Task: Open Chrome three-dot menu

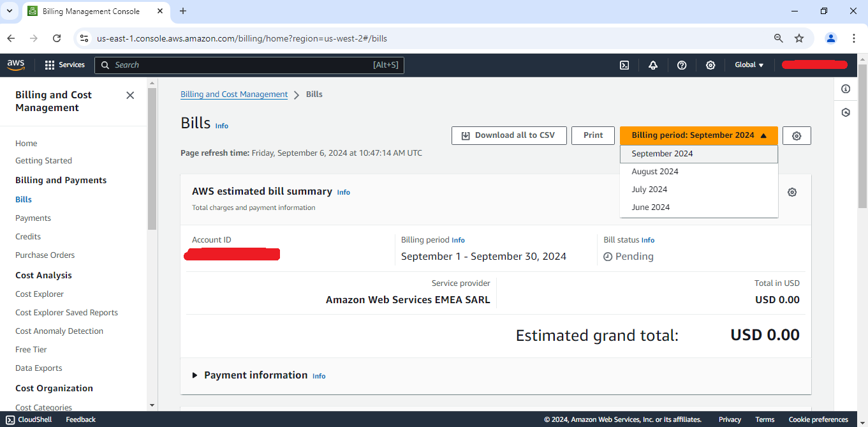Action: [854, 38]
